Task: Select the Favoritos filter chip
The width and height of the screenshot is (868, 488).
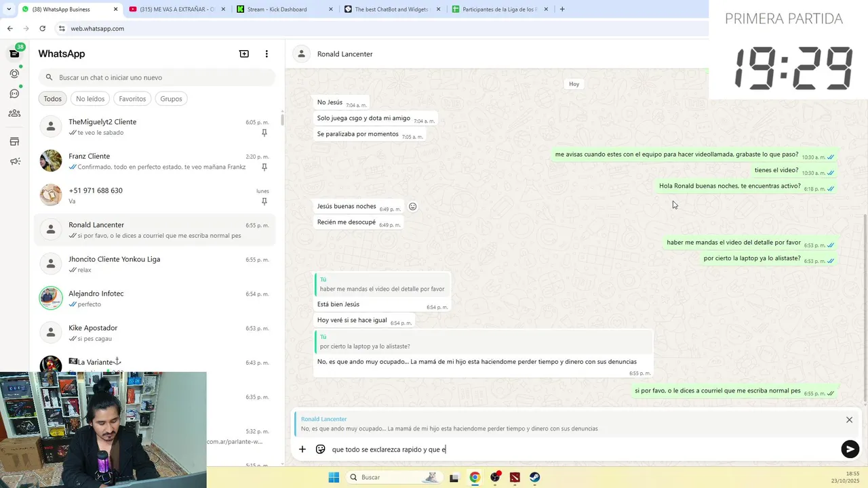Action: click(132, 98)
